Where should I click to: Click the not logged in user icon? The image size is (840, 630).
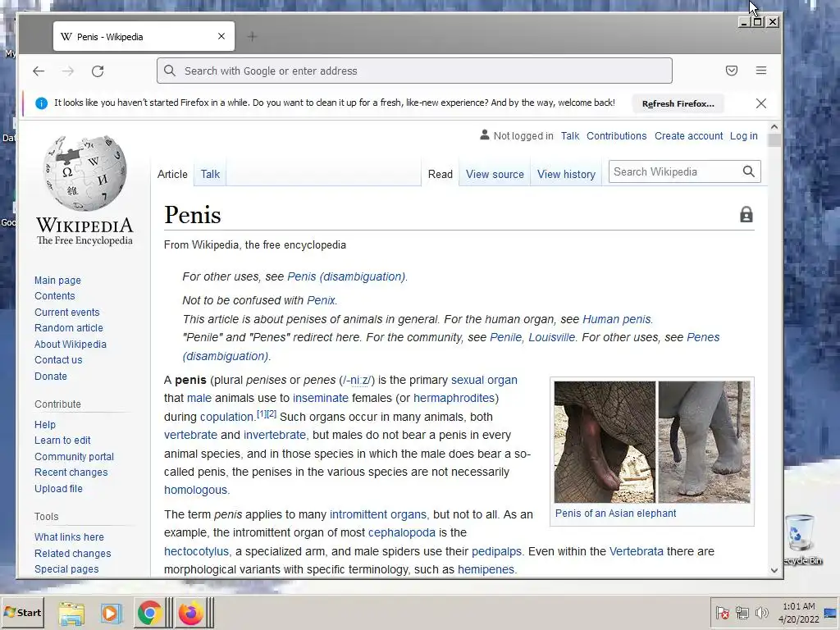click(484, 135)
